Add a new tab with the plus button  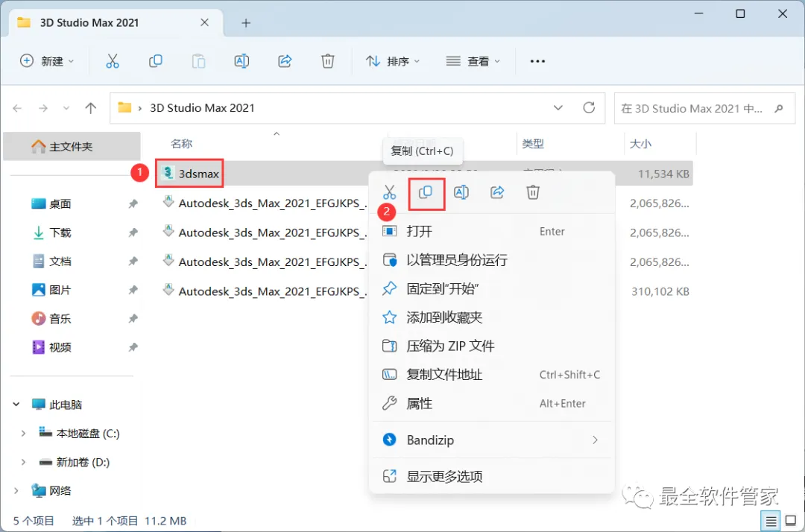[246, 23]
